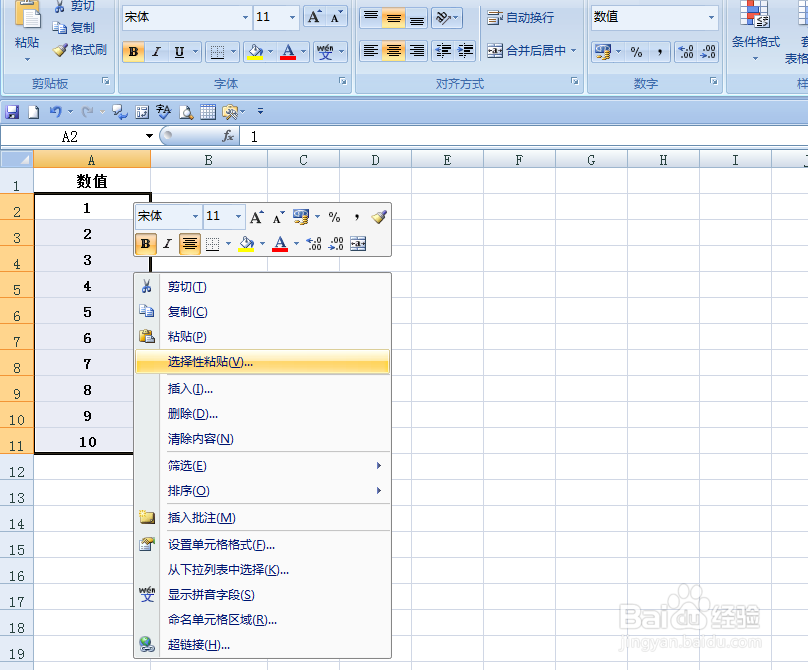Click the Format Painter (格式刷) in ribbon

pyautogui.click(x=79, y=50)
